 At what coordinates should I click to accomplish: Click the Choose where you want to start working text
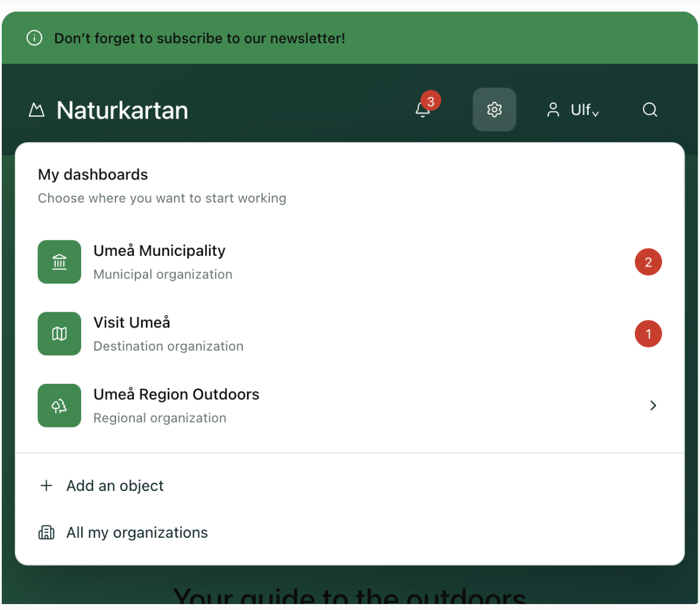pyautogui.click(x=162, y=198)
